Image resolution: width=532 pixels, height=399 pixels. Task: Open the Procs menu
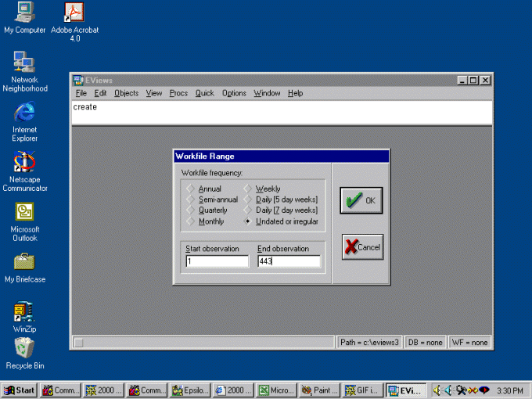[178, 93]
